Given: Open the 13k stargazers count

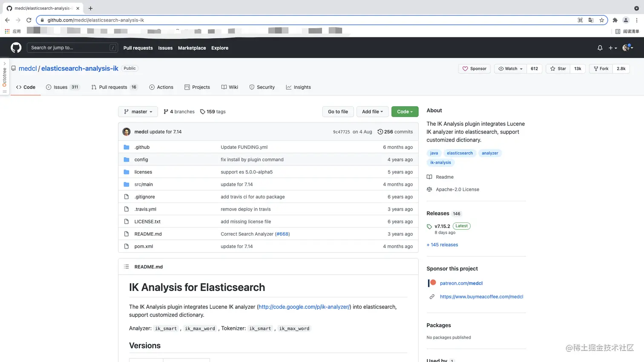Looking at the screenshot, I should point(578,68).
